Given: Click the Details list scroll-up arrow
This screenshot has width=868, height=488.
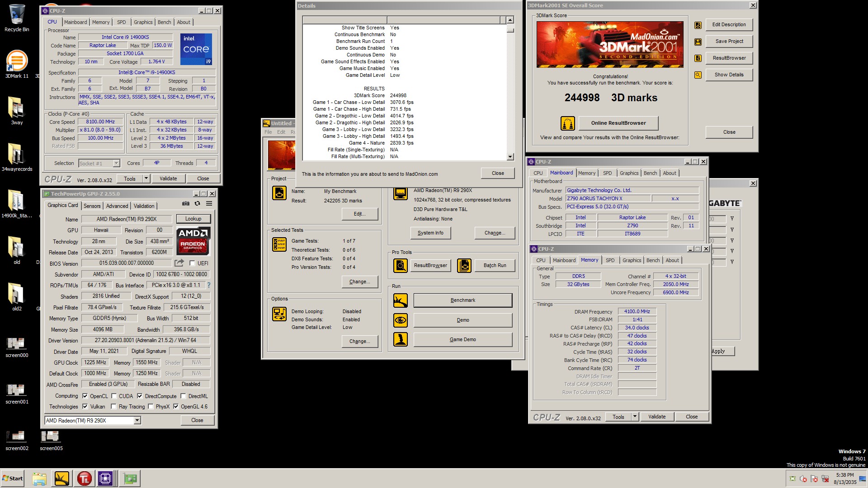Looking at the screenshot, I should tap(510, 20).
